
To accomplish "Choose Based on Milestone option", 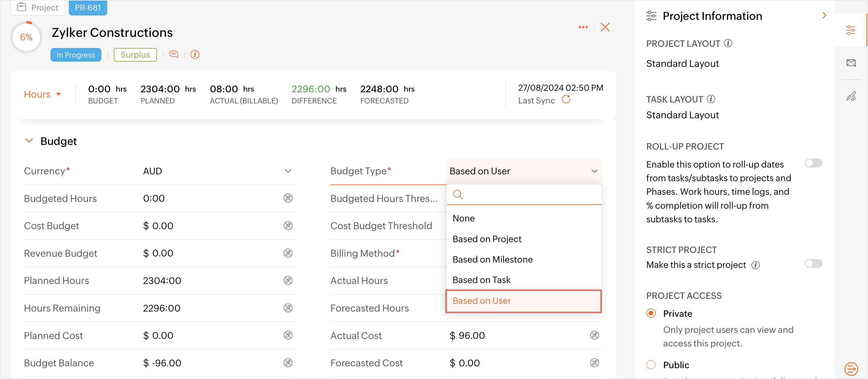I will 492,259.
